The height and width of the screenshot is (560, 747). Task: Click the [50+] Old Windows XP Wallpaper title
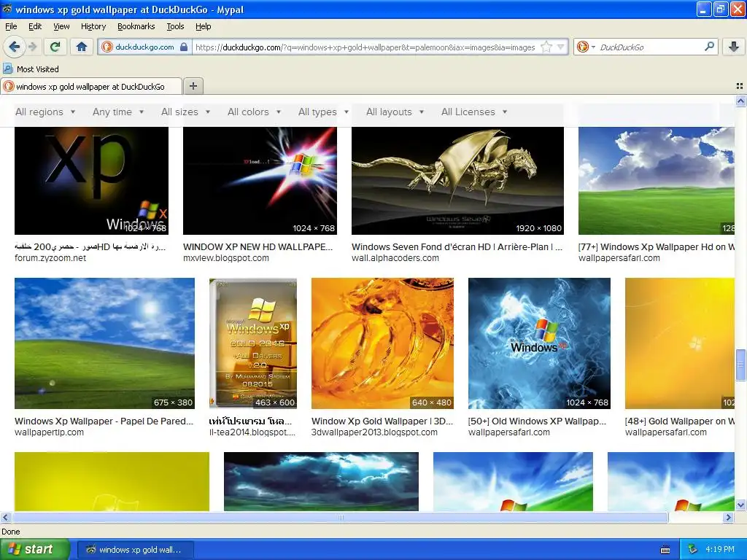point(537,421)
